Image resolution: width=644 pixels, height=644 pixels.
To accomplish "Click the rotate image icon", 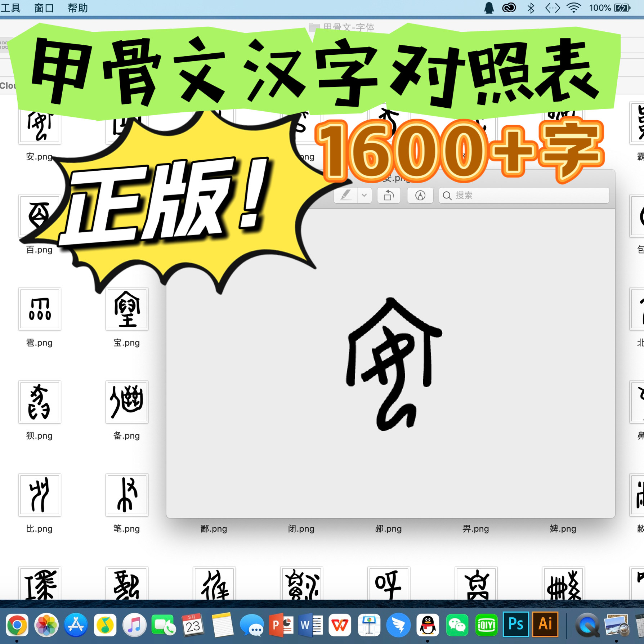I will tap(389, 196).
